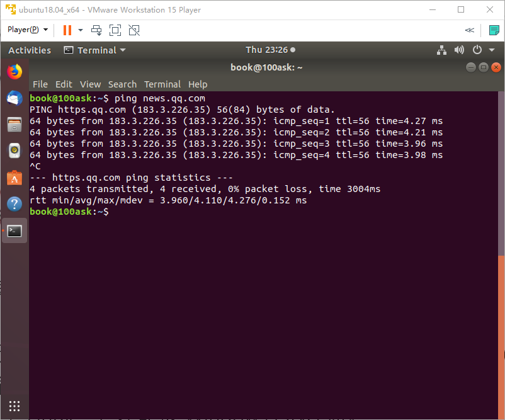The height and width of the screenshot is (420, 505).
Task: Select the Terminal icon in dock
Action: (14, 230)
